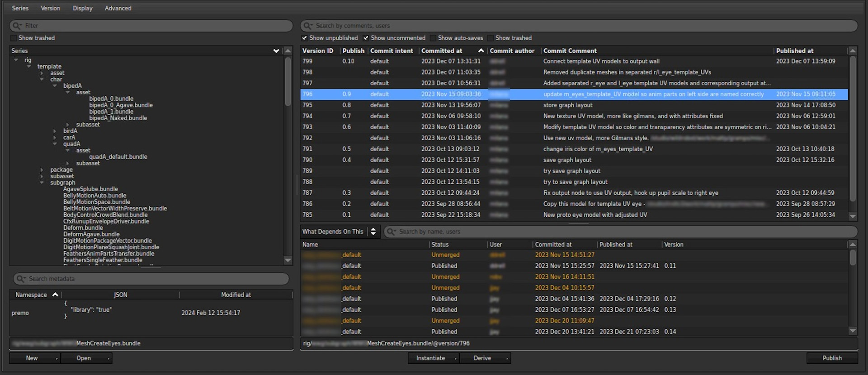Click the Publish button

pos(832,358)
